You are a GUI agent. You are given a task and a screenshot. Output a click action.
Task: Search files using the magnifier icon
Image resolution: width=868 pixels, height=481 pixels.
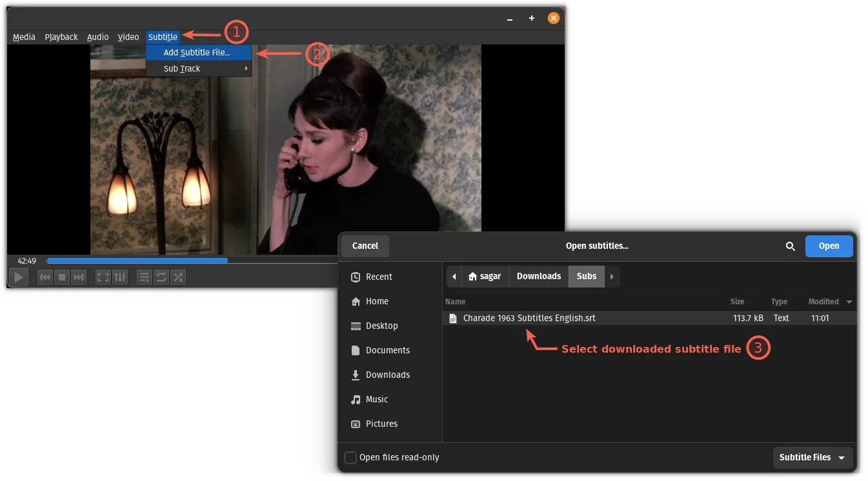pyautogui.click(x=791, y=246)
